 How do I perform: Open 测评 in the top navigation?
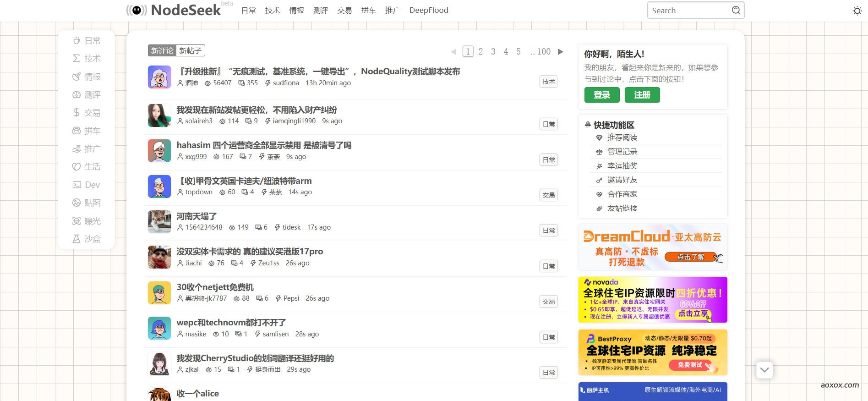[320, 10]
